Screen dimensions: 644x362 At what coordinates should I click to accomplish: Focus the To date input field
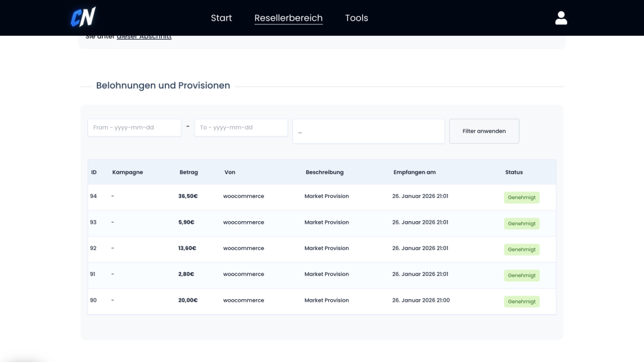(241, 128)
